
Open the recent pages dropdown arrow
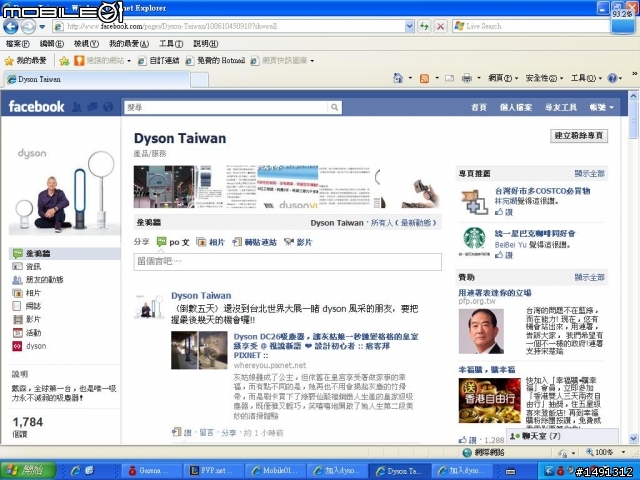pos(42,27)
